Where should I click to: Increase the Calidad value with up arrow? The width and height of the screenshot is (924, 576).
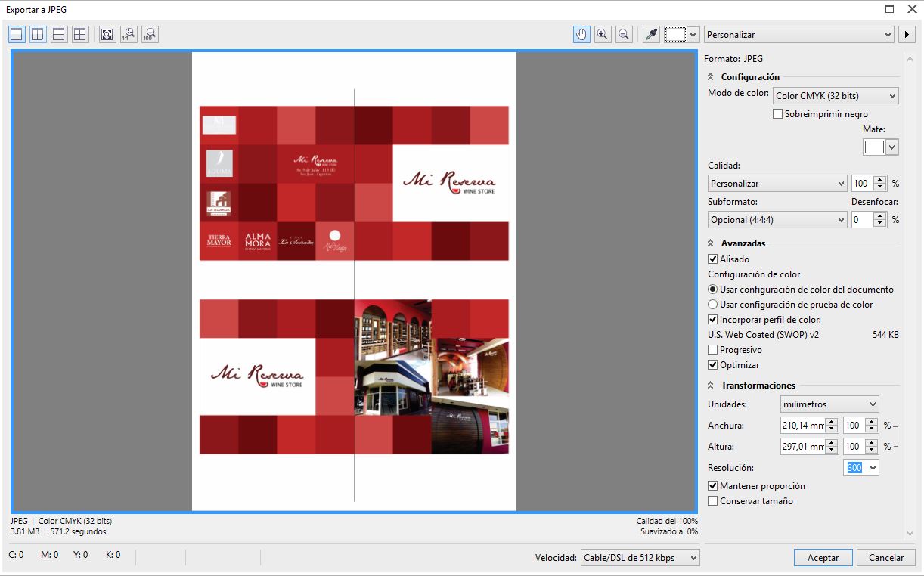pyautogui.click(x=879, y=179)
